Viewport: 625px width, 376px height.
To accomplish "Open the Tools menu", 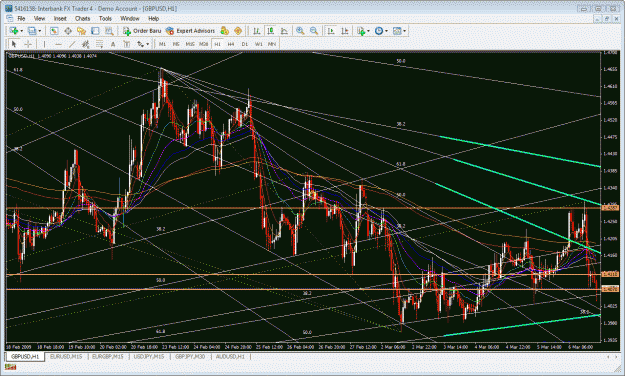I will (x=105, y=18).
